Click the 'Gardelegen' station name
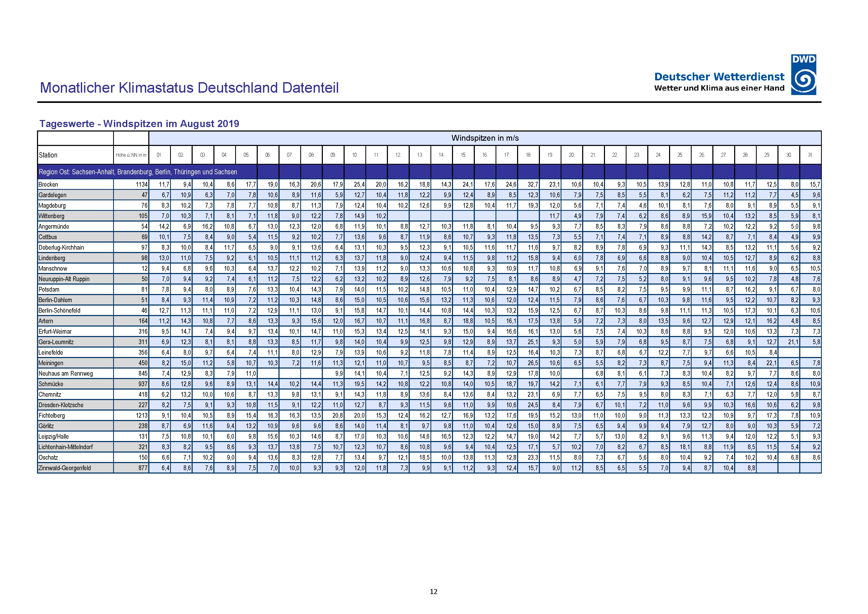868x614 pixels. 52,195
